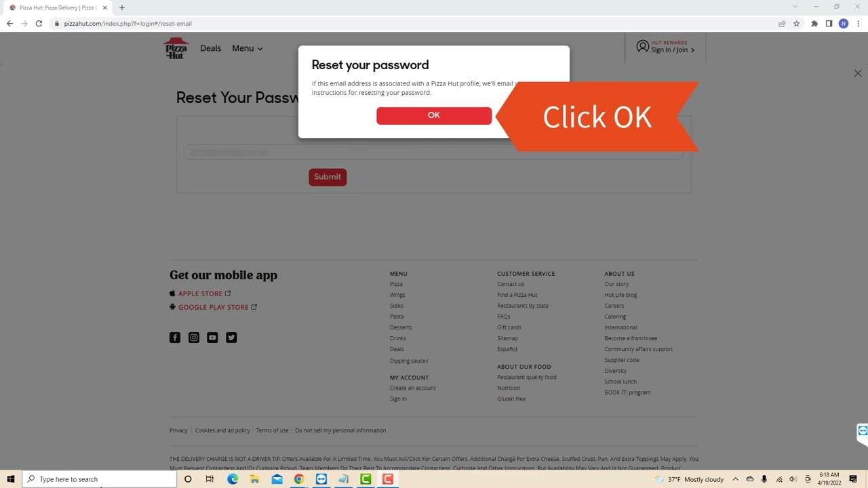Open BOOK IT! program link

(627, 392)
